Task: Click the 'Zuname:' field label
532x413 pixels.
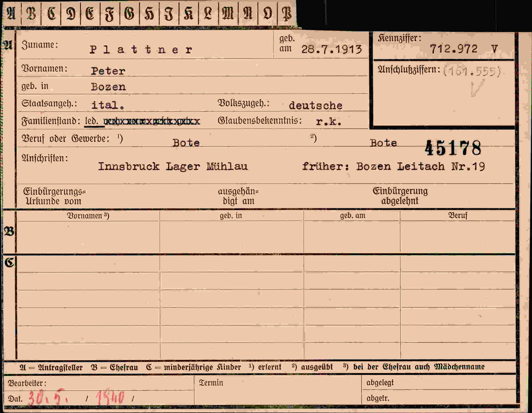Action: [40, 45]
